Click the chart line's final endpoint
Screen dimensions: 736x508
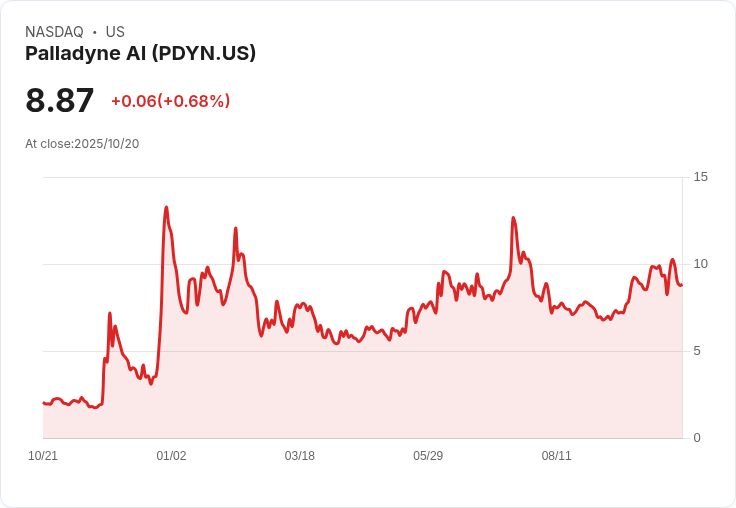coord(682,285)
